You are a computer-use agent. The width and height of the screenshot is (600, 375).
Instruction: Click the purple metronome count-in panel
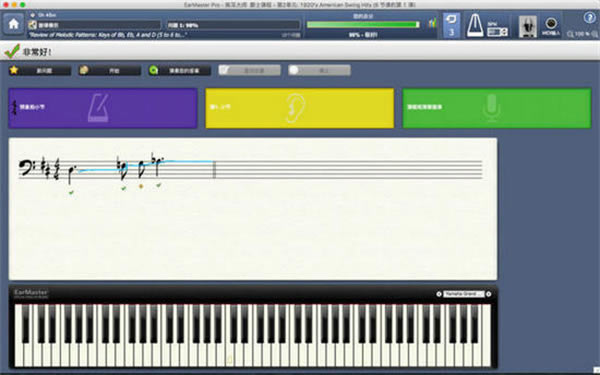[103, 108]
